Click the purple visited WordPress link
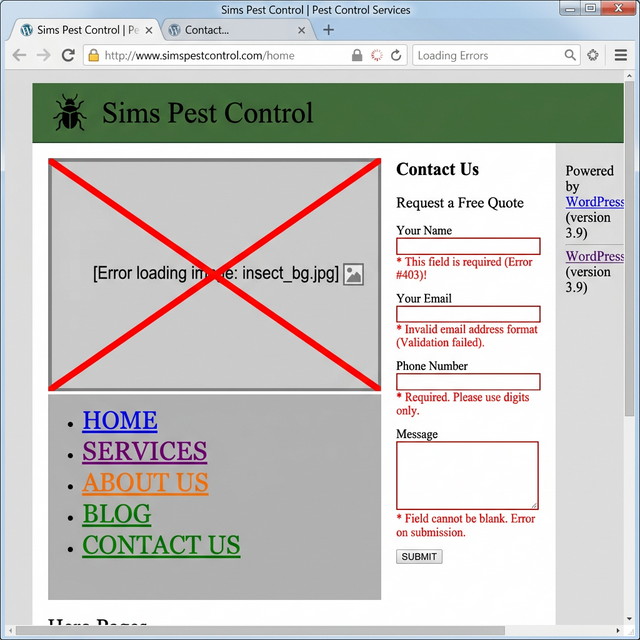The height and width of the screenshot is (640, 640). coord(594,256)
